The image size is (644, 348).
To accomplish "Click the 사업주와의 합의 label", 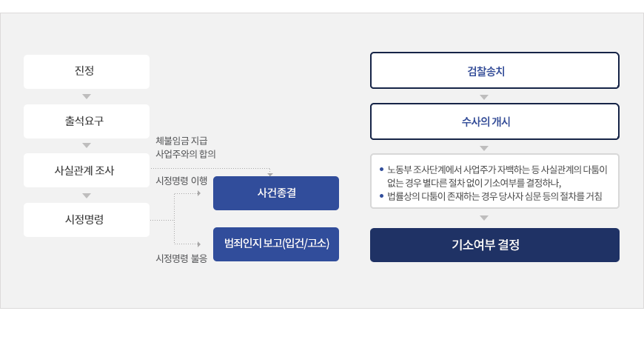I will (186, 154).
